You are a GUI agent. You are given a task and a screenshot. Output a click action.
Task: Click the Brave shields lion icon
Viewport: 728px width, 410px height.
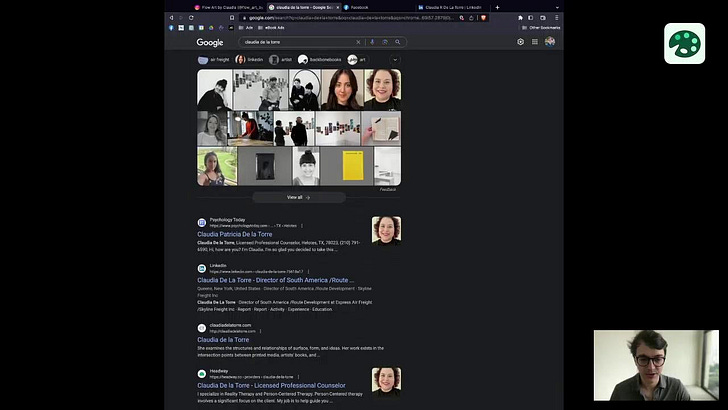pyautogui.click(x=483, y=18)
